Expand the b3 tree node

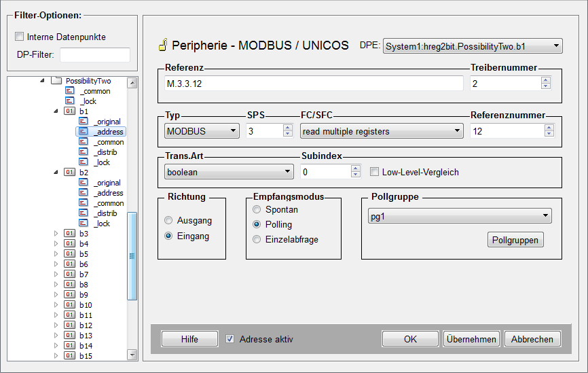click(56, 234)
